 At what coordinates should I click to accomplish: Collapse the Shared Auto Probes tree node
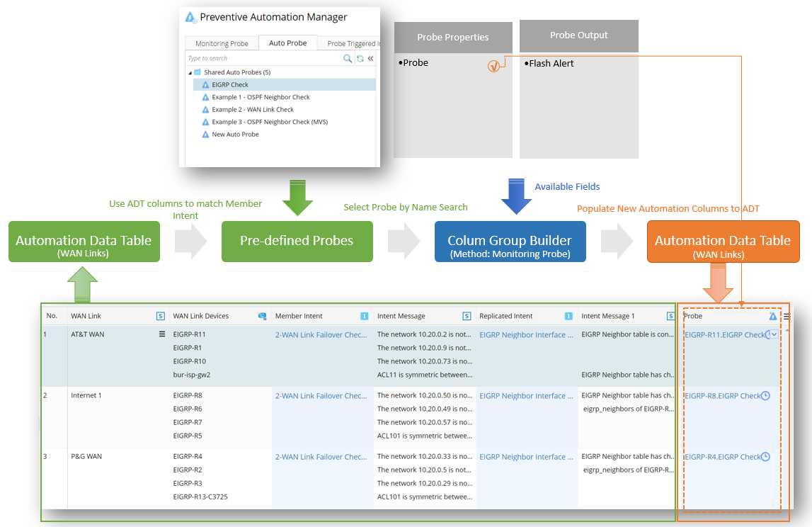click(189, 72)
